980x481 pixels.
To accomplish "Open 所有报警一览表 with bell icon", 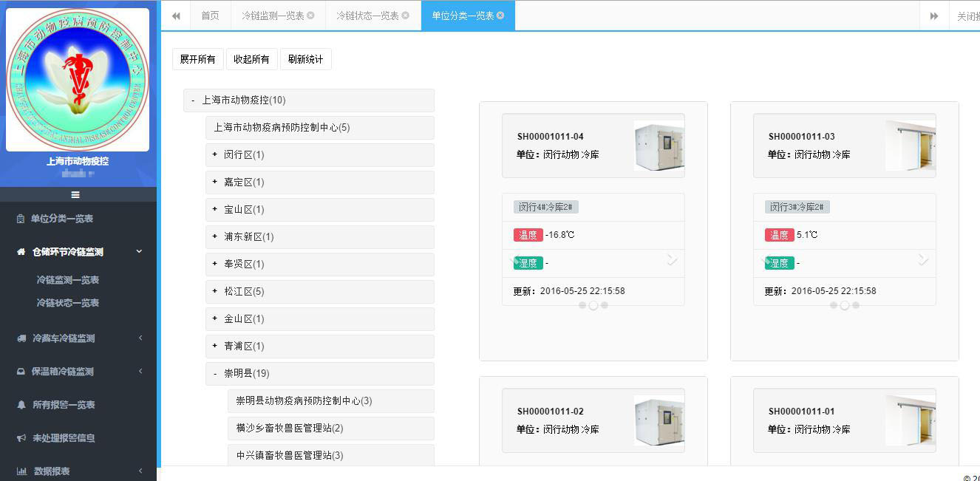I will [64, 405].
